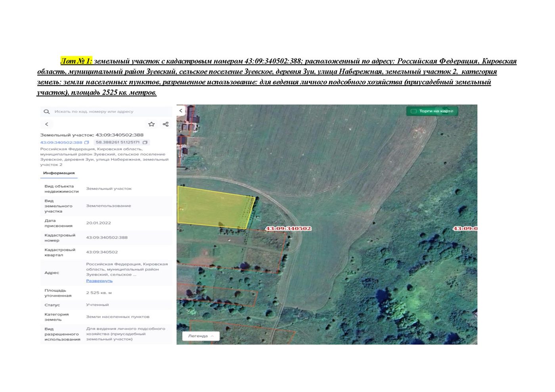Open the share icon for this parcel

[166, 124]
